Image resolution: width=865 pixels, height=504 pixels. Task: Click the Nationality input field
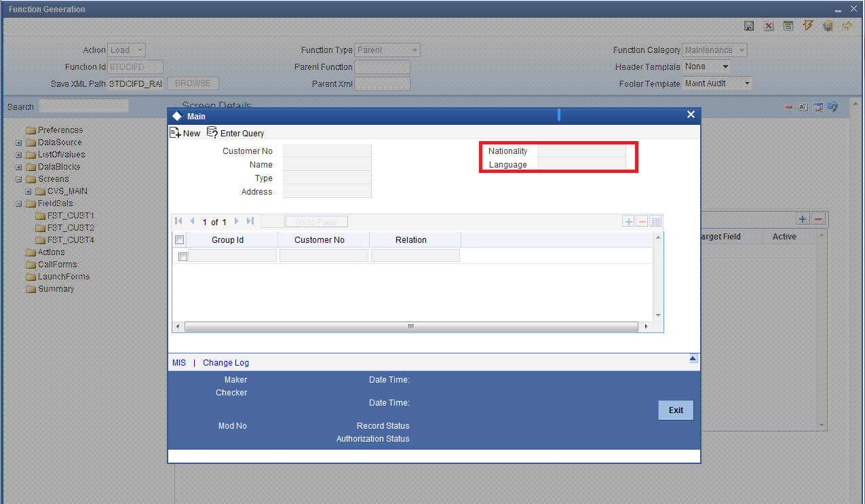pos(581,151)
